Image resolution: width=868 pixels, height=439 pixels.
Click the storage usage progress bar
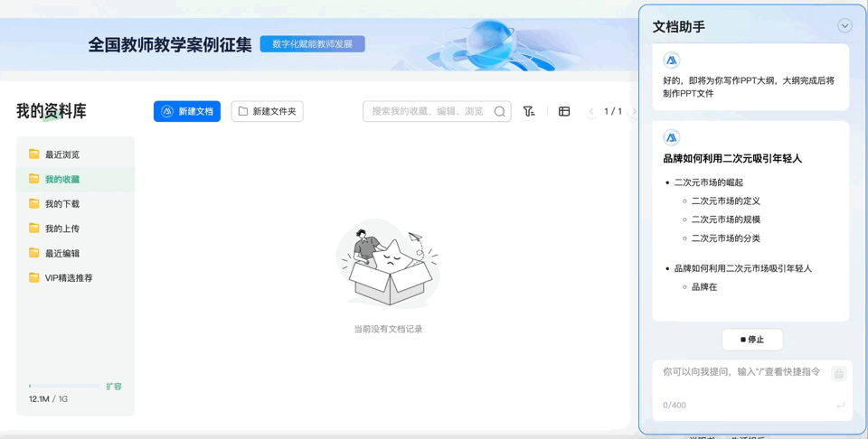pyautogui.click(x=64, y=386)
